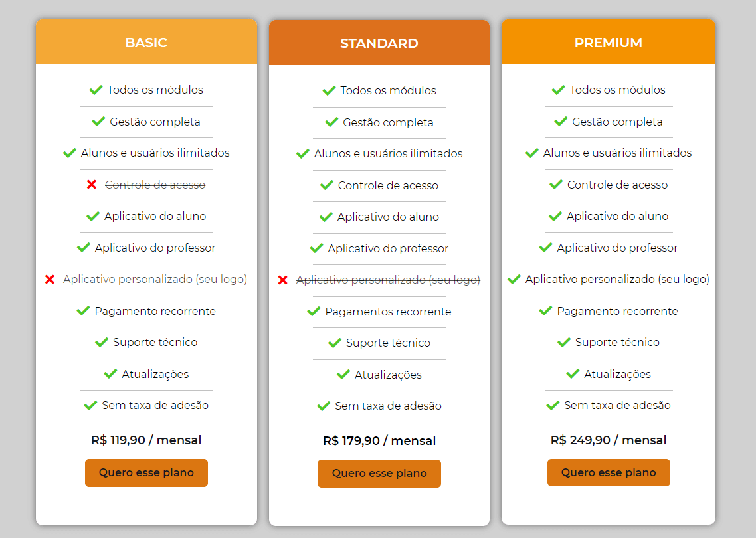The width and height of the screenshot is (756, 538).
Task: Click Standard's Pagamentos recorrente feature text
Action: (x=388, y=312)
